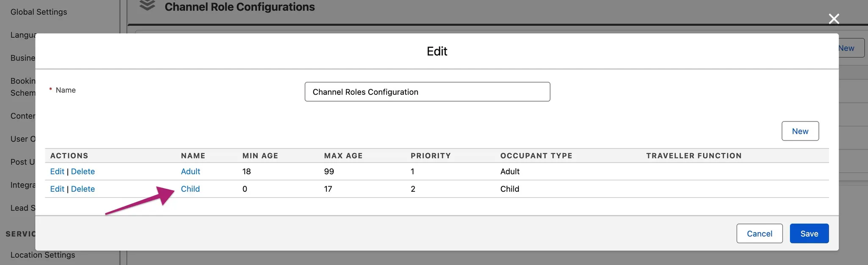
Task: Open Global Settings in the sidebar
Action: pyautogui.click(x=39, y=12)
